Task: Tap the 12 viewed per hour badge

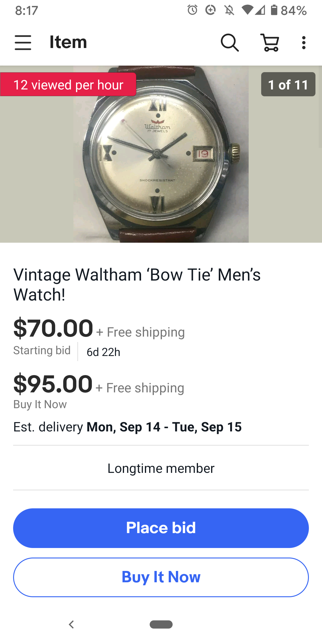Action: (x=68, y=85)
